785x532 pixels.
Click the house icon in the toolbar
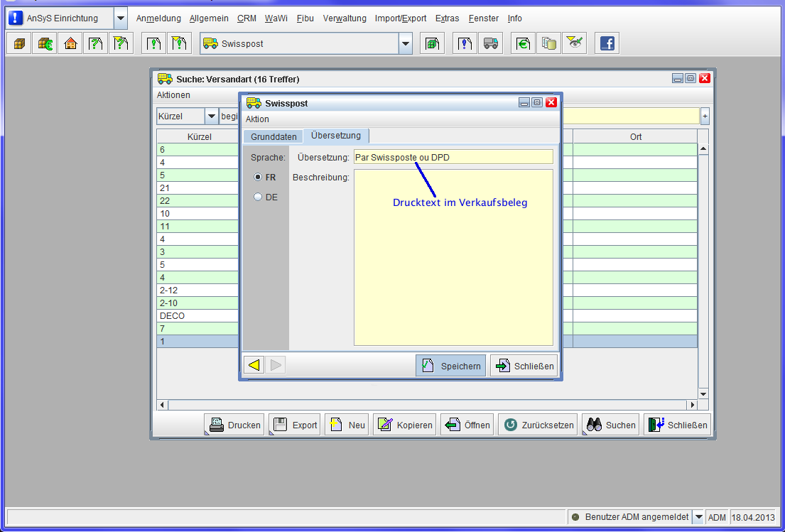coord(70,43)
